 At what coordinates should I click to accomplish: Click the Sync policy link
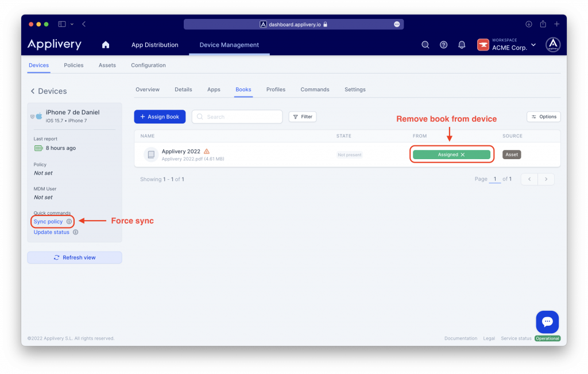(x=48, y=221)
